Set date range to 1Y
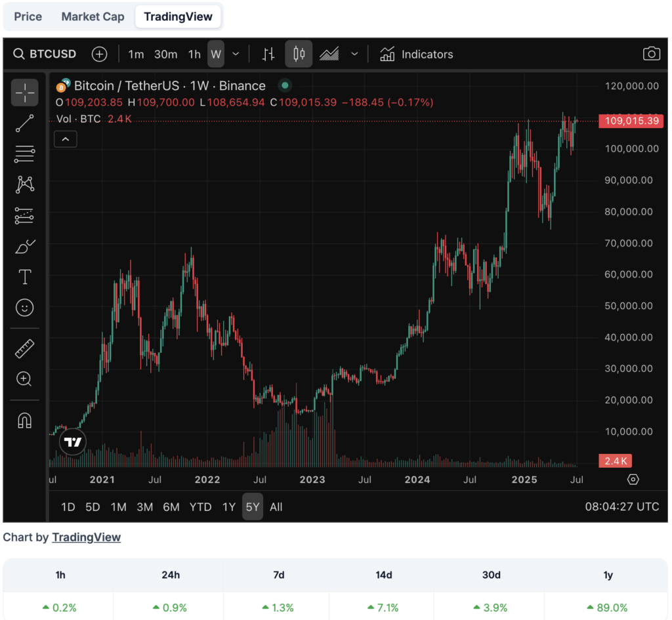Image resolution: width=672 pixels, height=620 pixels. pos(229,507)
